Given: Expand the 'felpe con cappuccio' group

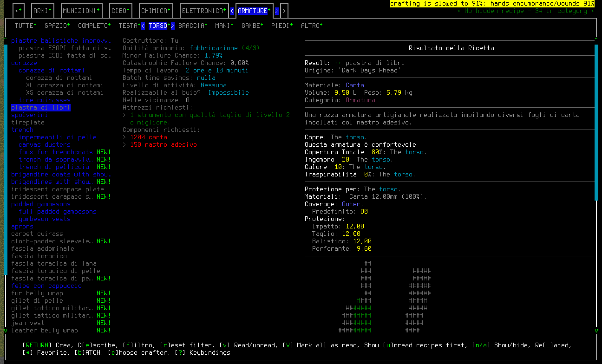Looking at the screenshot, I should pos(46,286).
